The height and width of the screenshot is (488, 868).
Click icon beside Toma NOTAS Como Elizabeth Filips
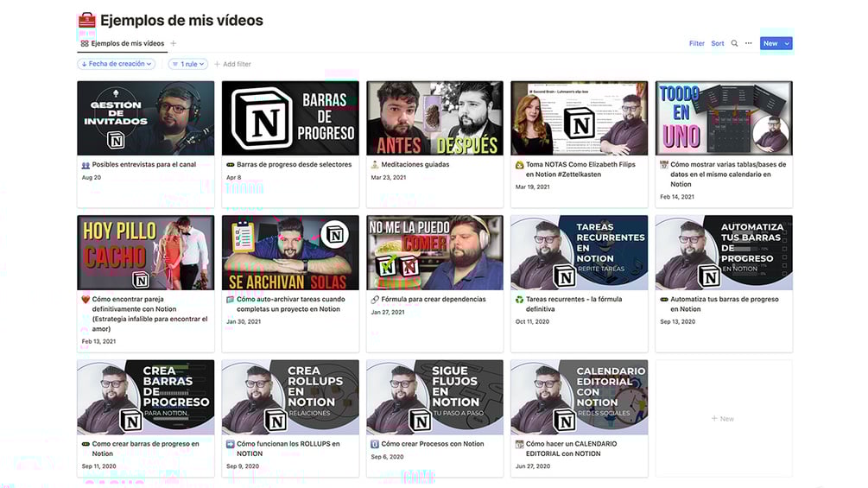click(519, 165)
